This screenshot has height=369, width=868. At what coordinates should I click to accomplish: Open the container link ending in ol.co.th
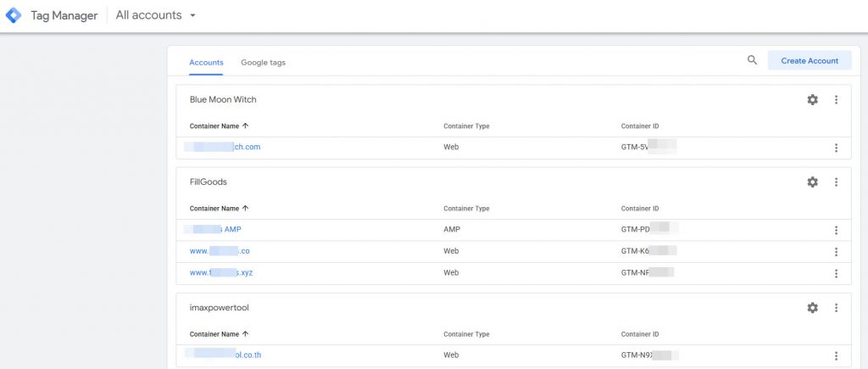[223, 355]
